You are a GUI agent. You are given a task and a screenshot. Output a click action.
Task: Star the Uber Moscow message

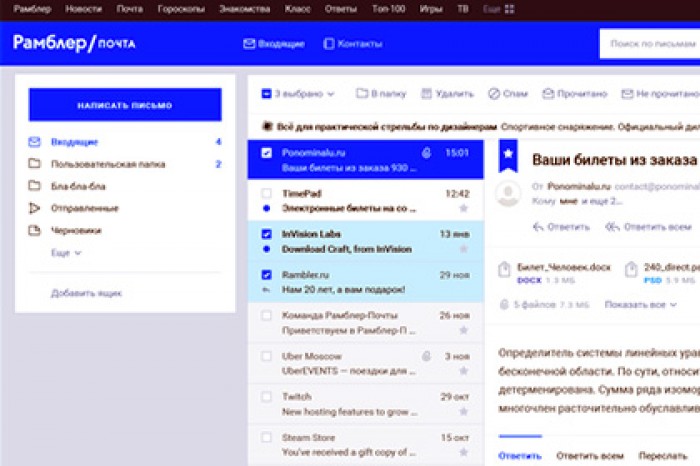click(464, 371)
